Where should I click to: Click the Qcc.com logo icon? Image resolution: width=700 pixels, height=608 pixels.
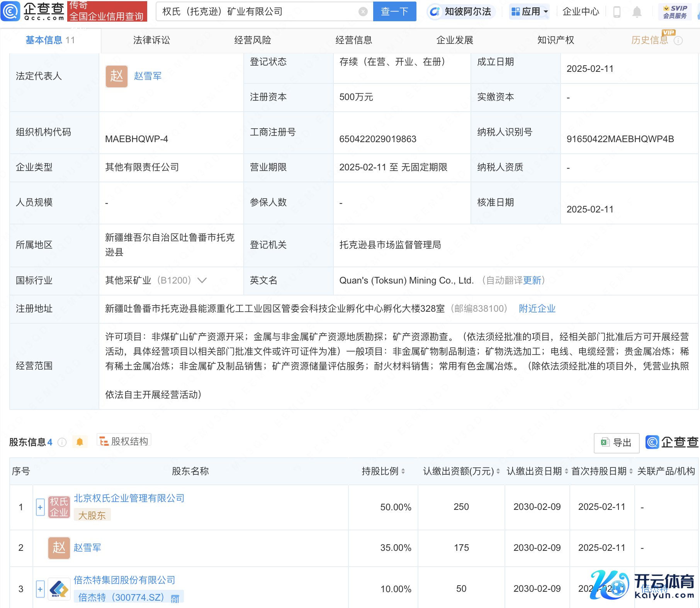[x=10, y=11]
